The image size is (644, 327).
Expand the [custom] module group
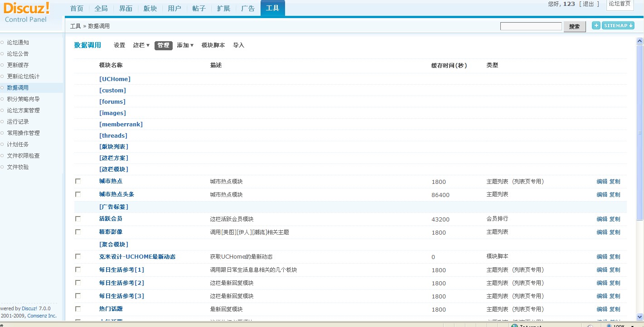pos(112,91)
